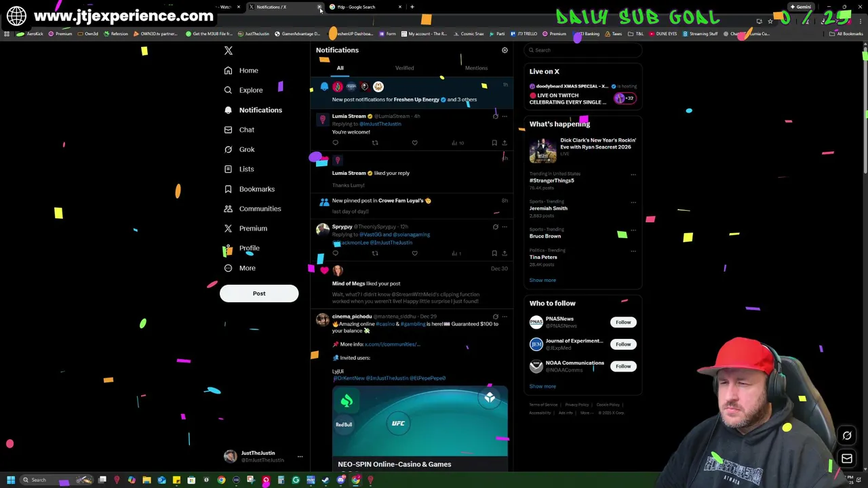Open options for #StrangerThings5 trend
The height and width of the screenshot is (488, 868).
(633, 175)
